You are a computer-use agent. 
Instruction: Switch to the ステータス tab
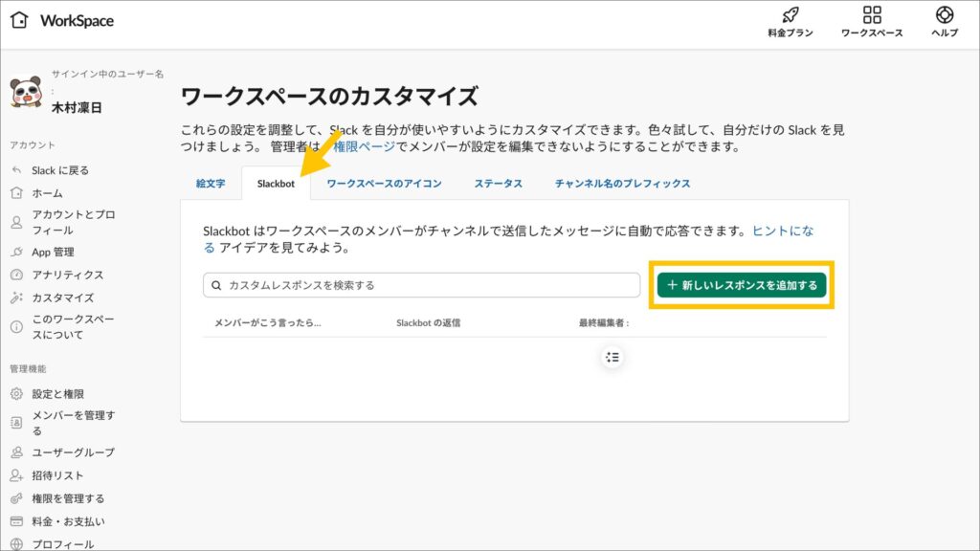(x=498, y=183)
